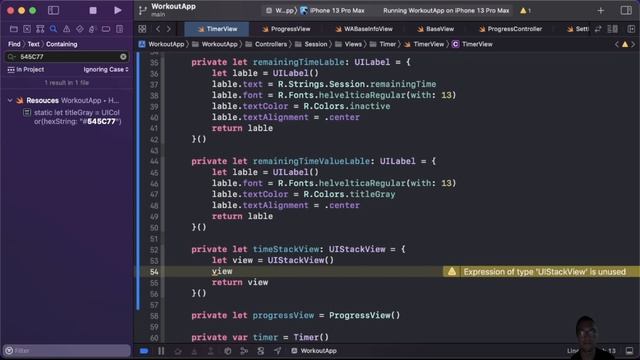The image size is (640, 360).
Task: Open the WorkoutApp project breadcrumb
Action: click(x=161, y=44)
